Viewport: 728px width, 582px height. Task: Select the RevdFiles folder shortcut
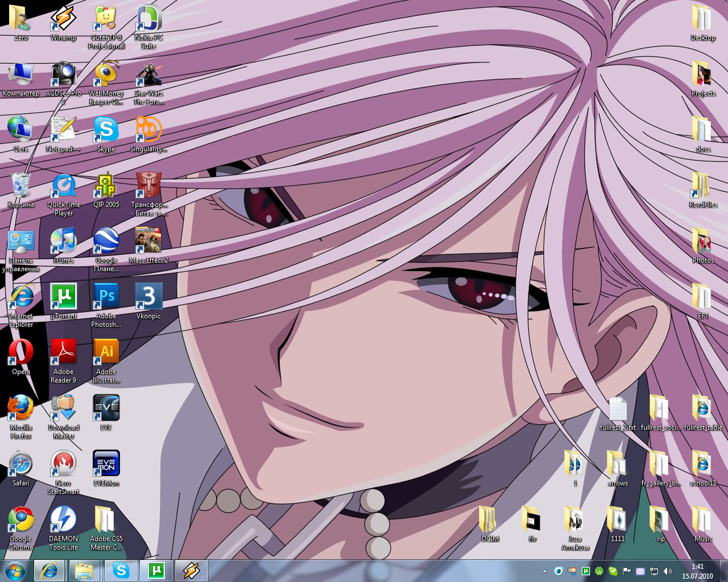pyautogui.click(x=703, y=190)
